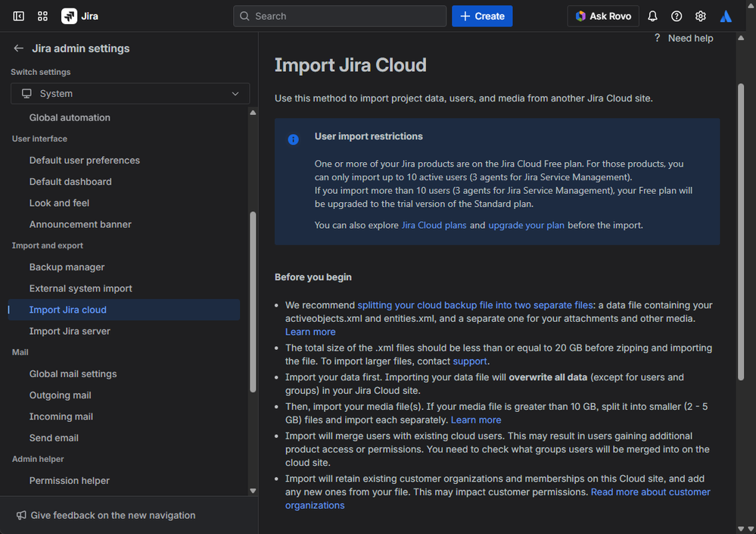756x534 pixels.
Task: Open Global automation settings
Action: coord(70,117)
